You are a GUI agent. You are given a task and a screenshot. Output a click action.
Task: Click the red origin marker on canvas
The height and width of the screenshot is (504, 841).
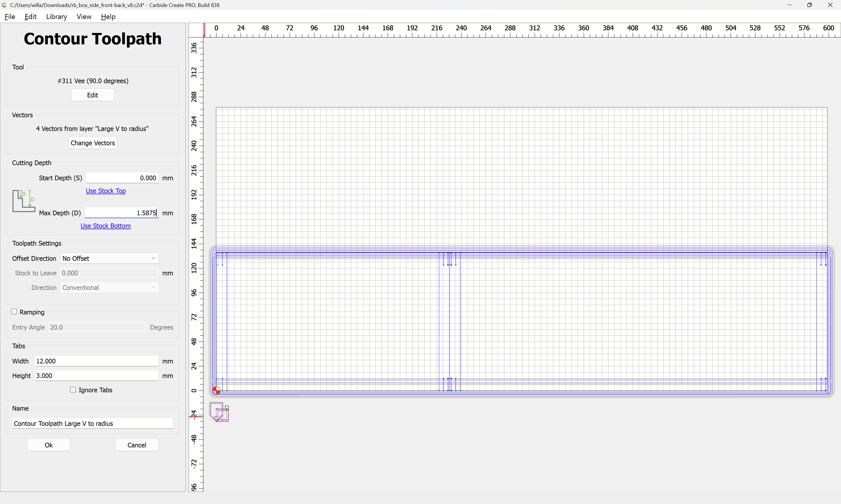(216, 391)
